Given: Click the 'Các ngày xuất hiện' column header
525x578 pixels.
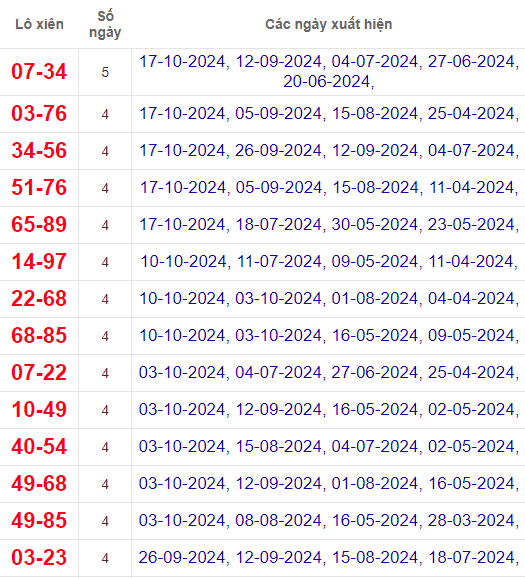Looking at the screenshot, I should 328,24.
